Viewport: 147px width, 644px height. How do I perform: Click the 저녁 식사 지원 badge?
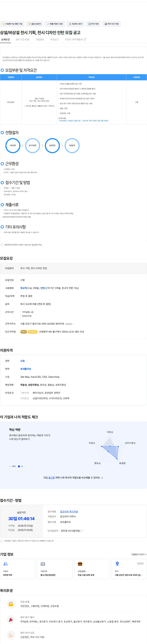[112, 24]
